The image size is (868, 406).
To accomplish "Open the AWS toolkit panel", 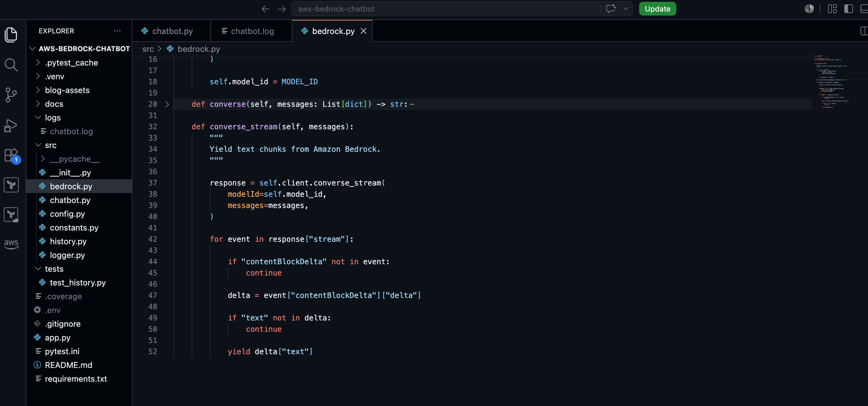I will tap(11, 243).
